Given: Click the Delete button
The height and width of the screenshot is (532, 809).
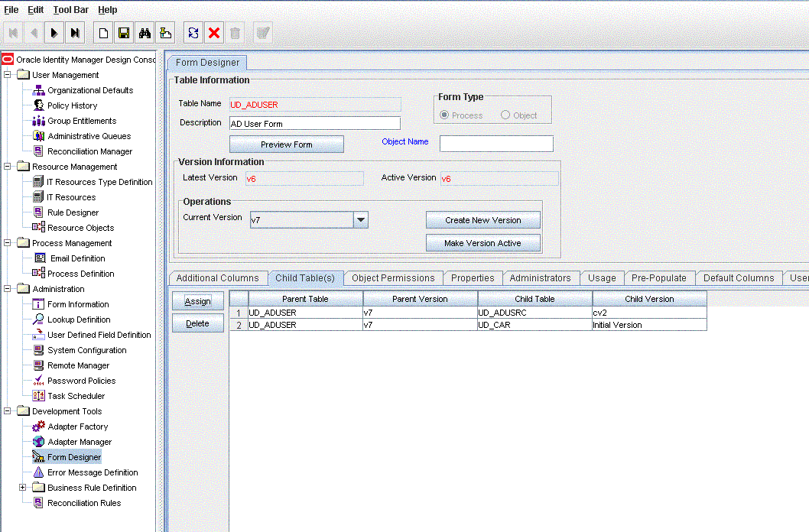Looking at the screenshot, I should (x=197, y=323).
